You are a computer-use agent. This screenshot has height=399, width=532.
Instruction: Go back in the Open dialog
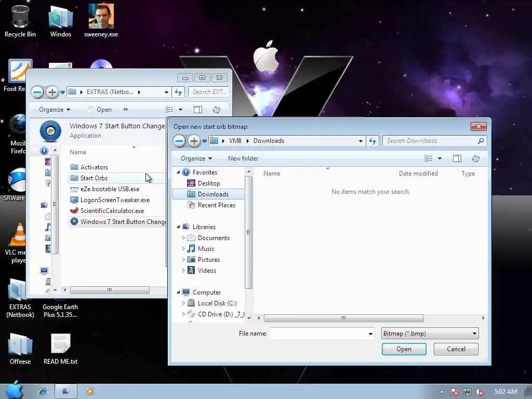click(179, 141)
